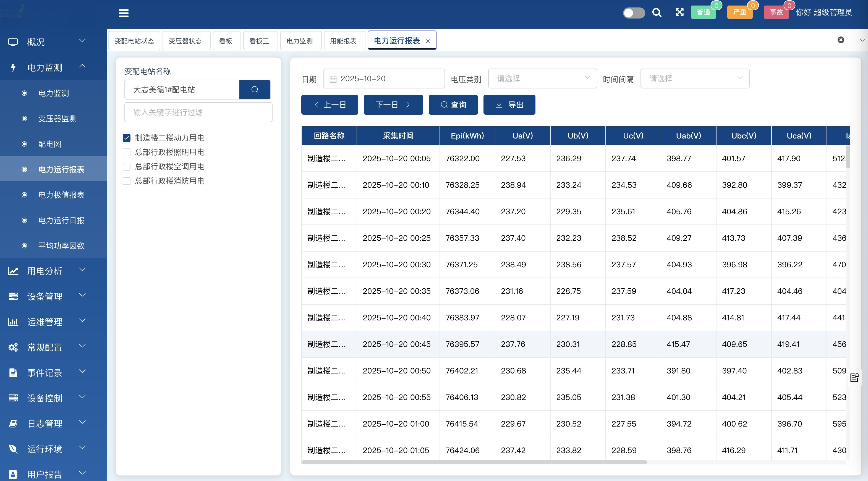Switch to the 用能报表 tab
868x481 pixels.
[x=343, y=41]
